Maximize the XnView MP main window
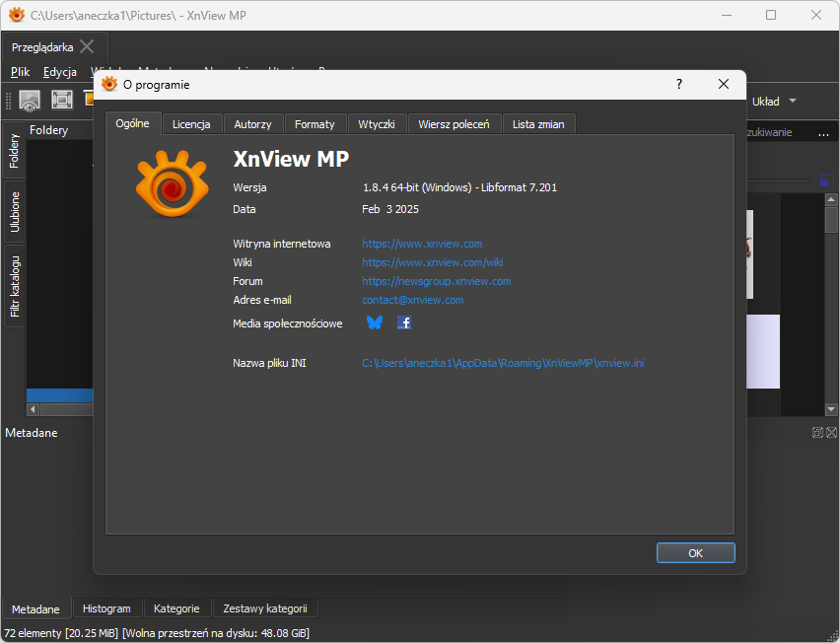Image resolution: width=840 pixels, height=643 pixels. coord(771,15)
